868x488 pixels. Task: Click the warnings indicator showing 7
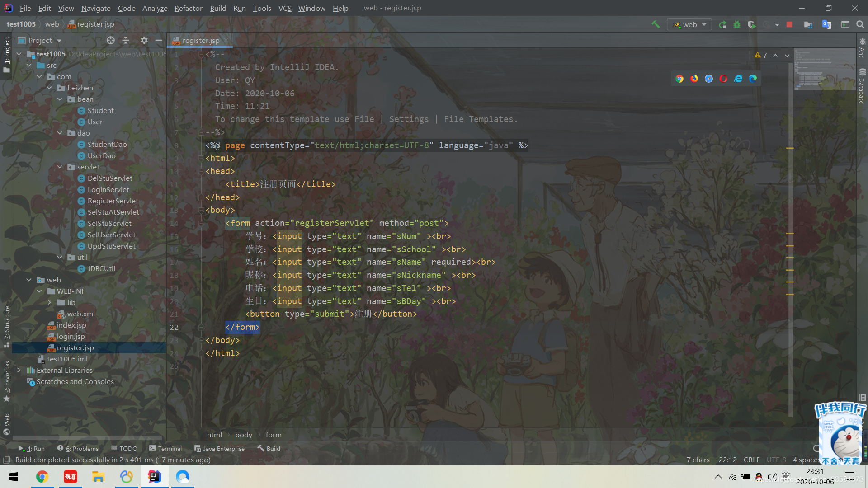[x=761, y=55]
